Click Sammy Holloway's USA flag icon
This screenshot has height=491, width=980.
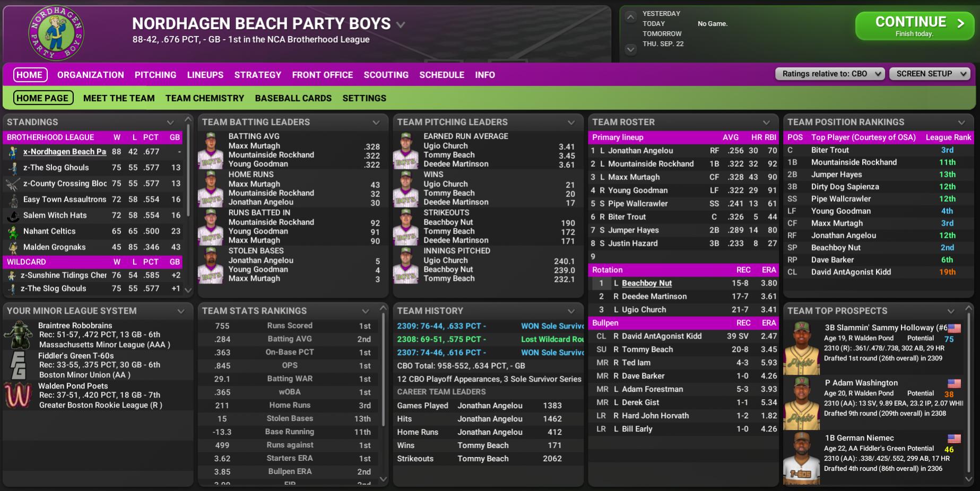(x=954, y=328)
